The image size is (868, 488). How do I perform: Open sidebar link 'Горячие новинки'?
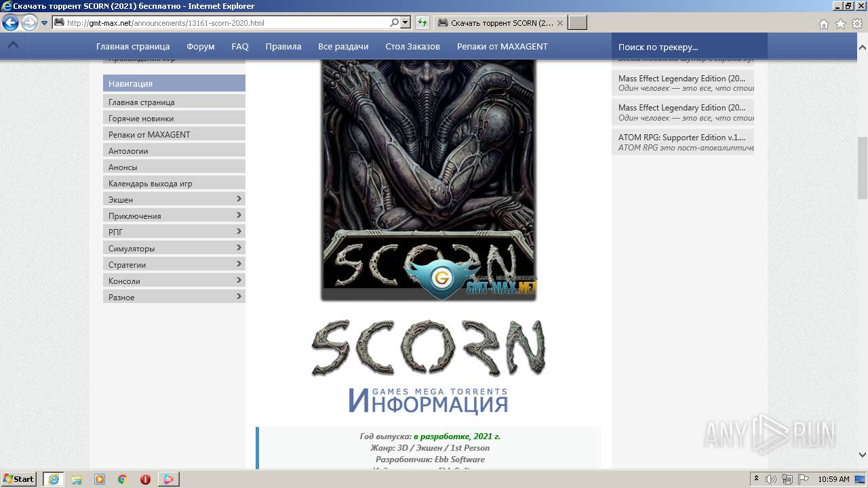click(174, 118)
